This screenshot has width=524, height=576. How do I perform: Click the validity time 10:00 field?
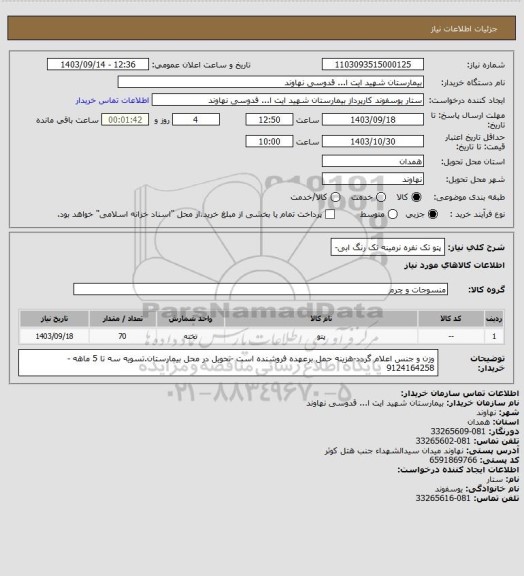pyautogui.click(x=269, y=141)
